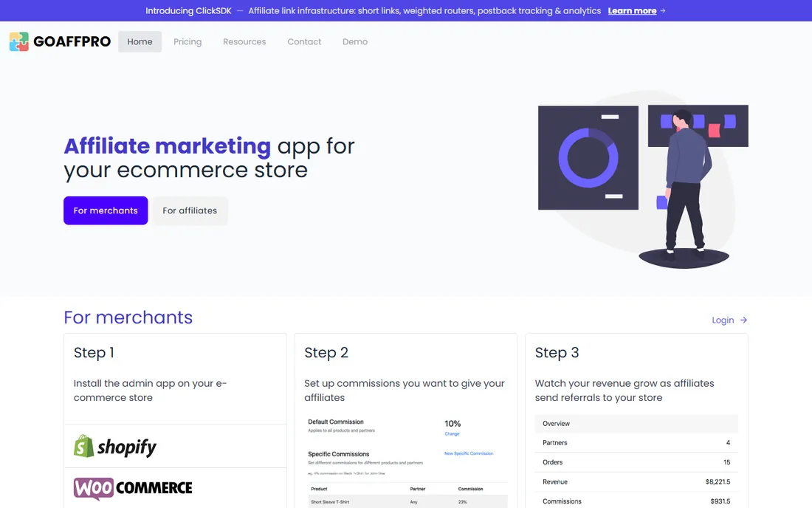Click the $8,221.5 revenue value
Image resolution: width=812 pixels, height=508 pixels.
pos(718,482)
